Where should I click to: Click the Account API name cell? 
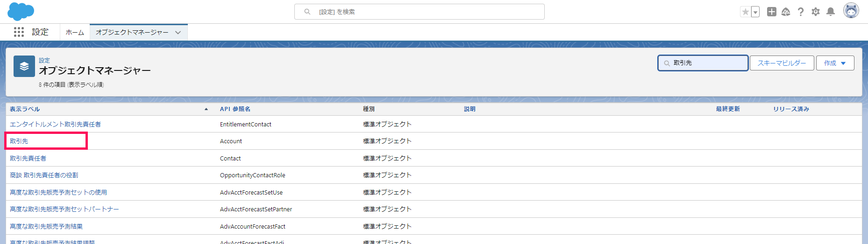pos(231,141)
